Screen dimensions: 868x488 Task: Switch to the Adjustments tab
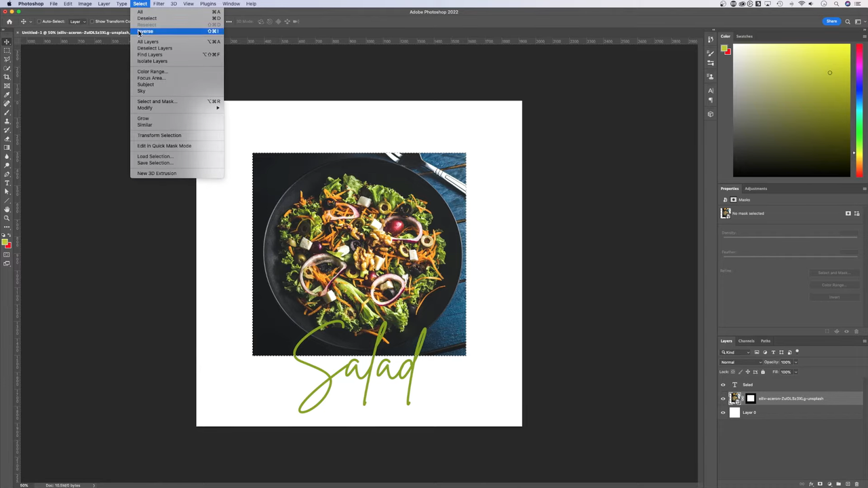pyautogui.click(x=755, y=189)
